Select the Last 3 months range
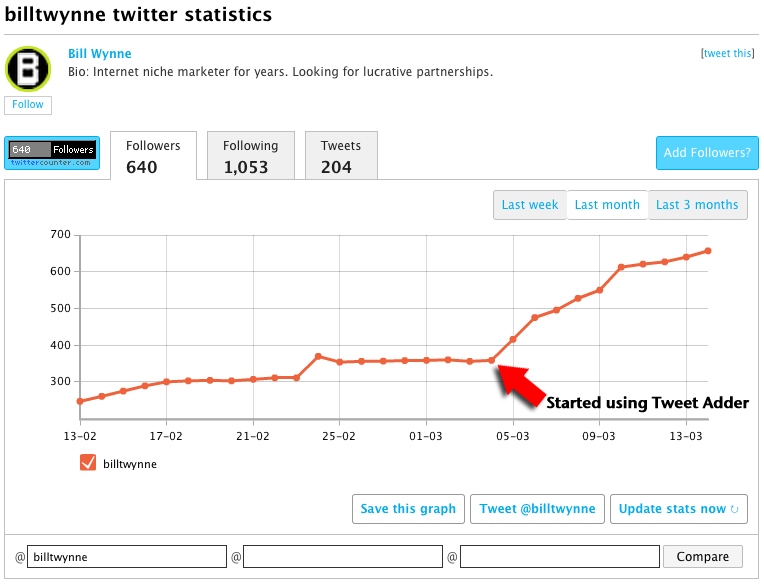 [697, 205]
